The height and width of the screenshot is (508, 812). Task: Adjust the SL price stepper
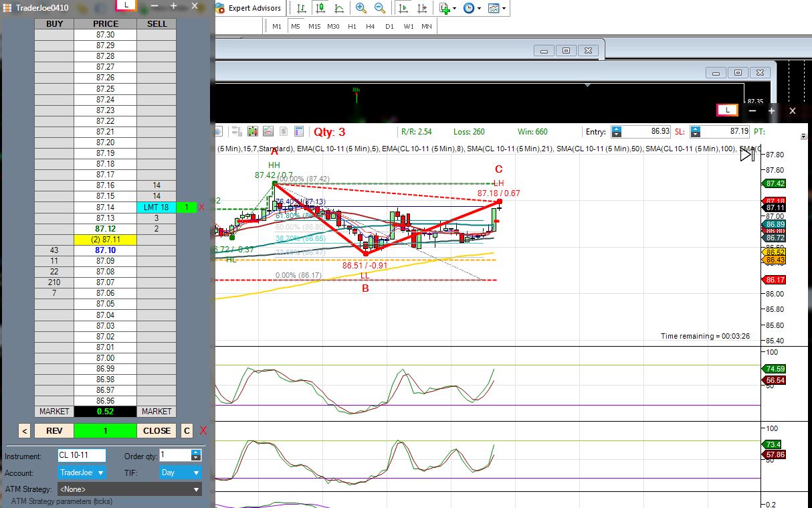pos(696,132)
